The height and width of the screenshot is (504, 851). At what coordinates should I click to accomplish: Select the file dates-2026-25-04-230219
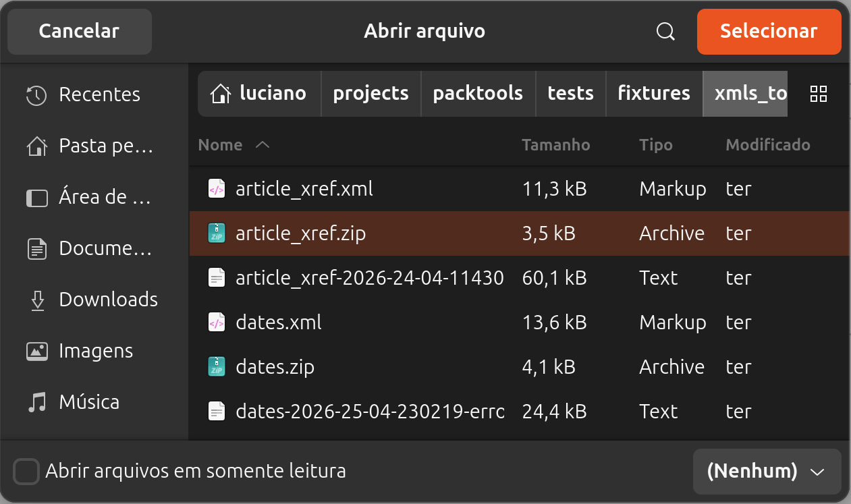tap(520, 412)
